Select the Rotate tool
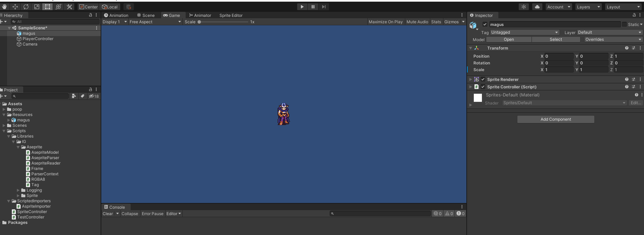 pyautogui.click(x=26, y=7)
